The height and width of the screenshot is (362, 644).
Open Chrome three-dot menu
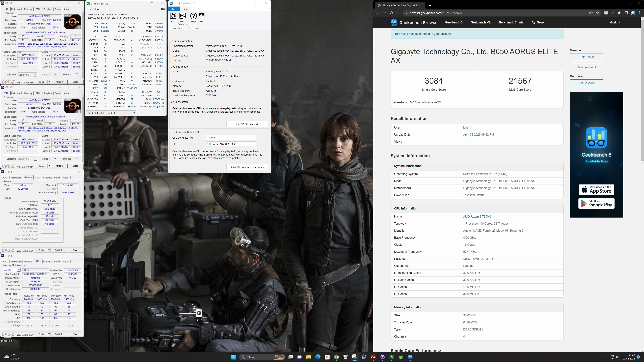(639, 13)
